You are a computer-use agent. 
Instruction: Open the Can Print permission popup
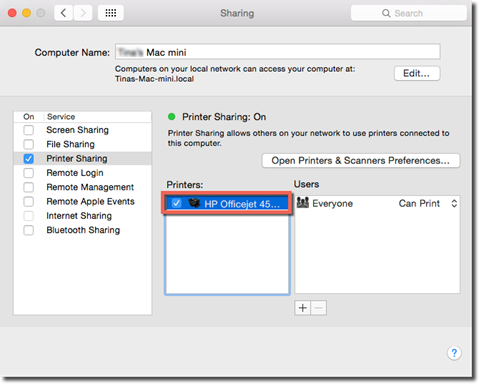(428, 203)
